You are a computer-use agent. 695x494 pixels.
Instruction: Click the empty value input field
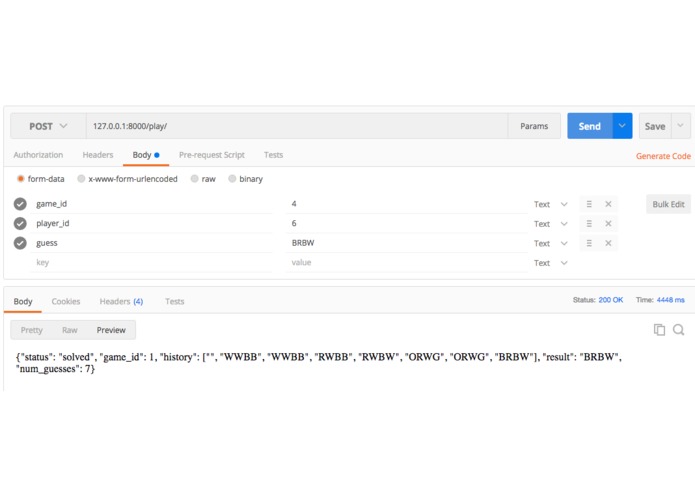click(407, 262)
